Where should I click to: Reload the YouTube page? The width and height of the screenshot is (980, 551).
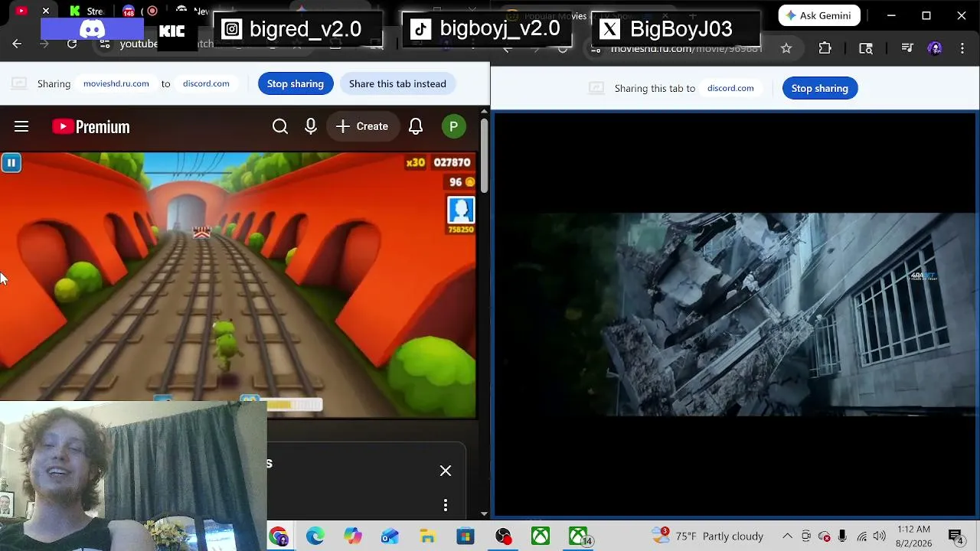coord(72,44)
